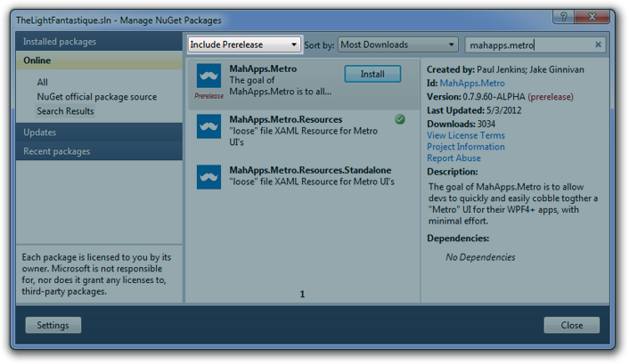
Task: Click the MahApps.Metro.Resources package icon
Action: click(x=208, y=126)
